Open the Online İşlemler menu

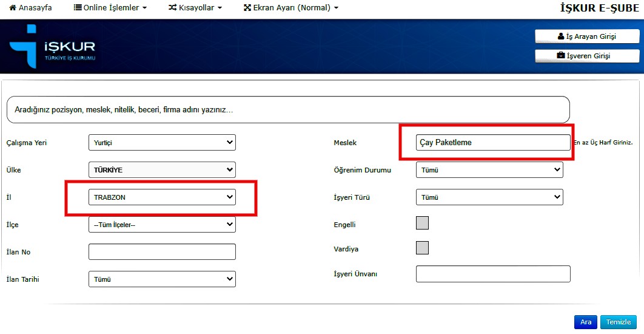[x=110, y=7]
